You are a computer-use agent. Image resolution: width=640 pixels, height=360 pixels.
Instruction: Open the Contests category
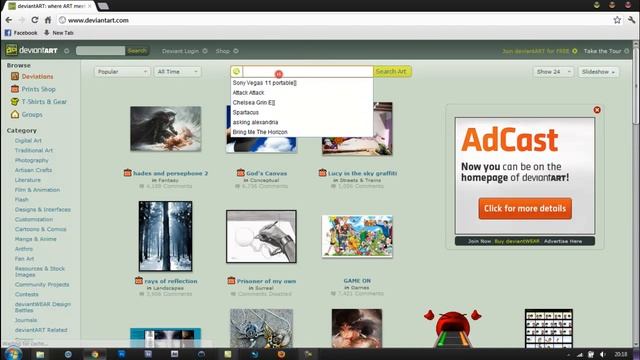tap(27, 294)
